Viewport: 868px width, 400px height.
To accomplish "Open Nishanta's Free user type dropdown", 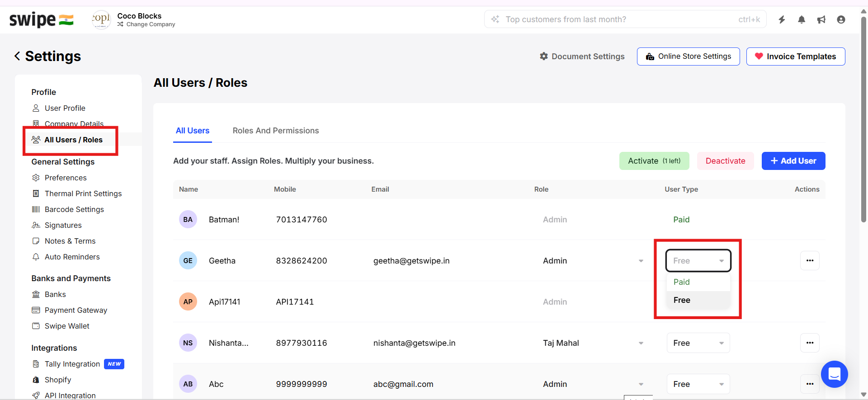I will [698, 343].
